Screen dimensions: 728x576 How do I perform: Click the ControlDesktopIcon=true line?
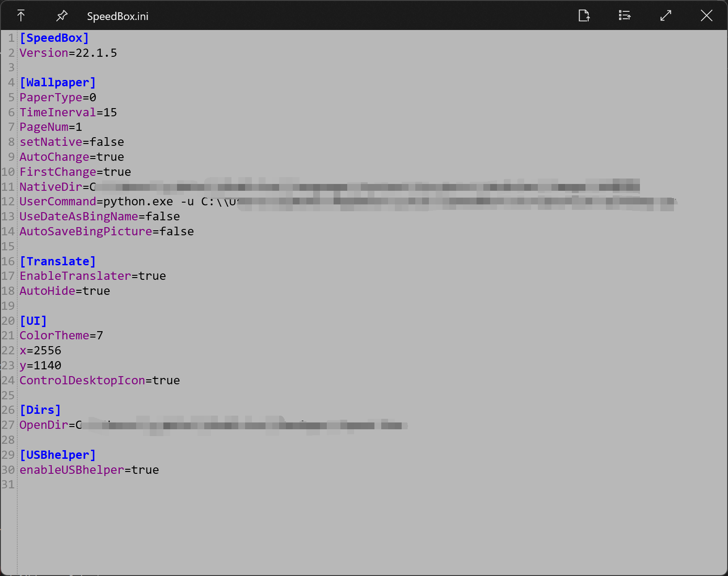click(x=99, y=381)
